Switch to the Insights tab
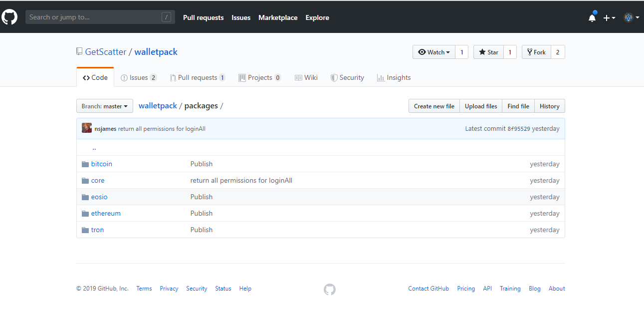Image resolution: width=644 pixels, height=313 pixels. click(x=394, y=77)
